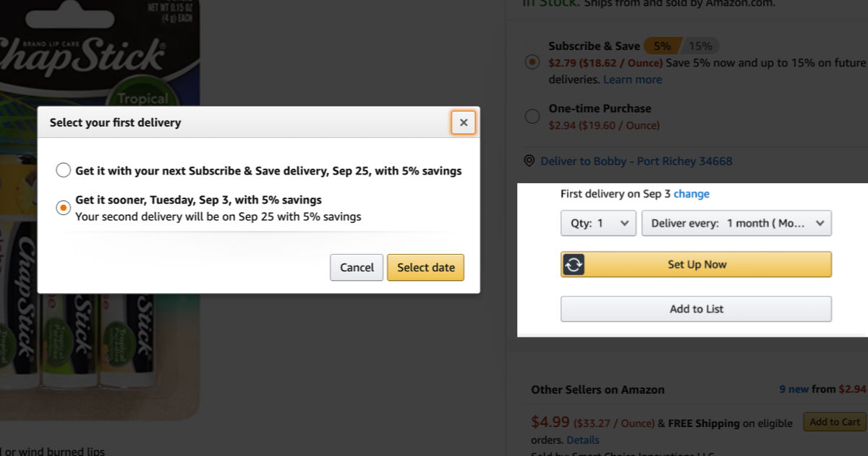This screenshot has height=456, width=868.
Task: Select the Subscribe & Save radio option
Action: (532, 62)
